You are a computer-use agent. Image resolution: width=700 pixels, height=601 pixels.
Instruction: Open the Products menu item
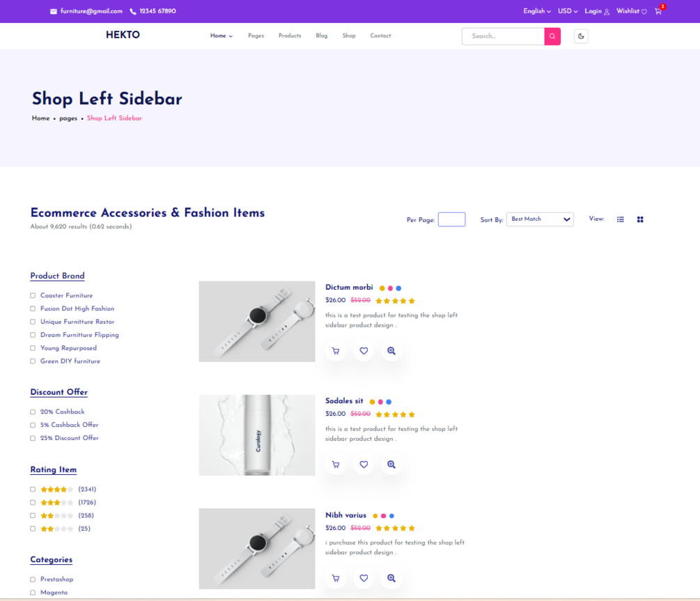(290, 36)
